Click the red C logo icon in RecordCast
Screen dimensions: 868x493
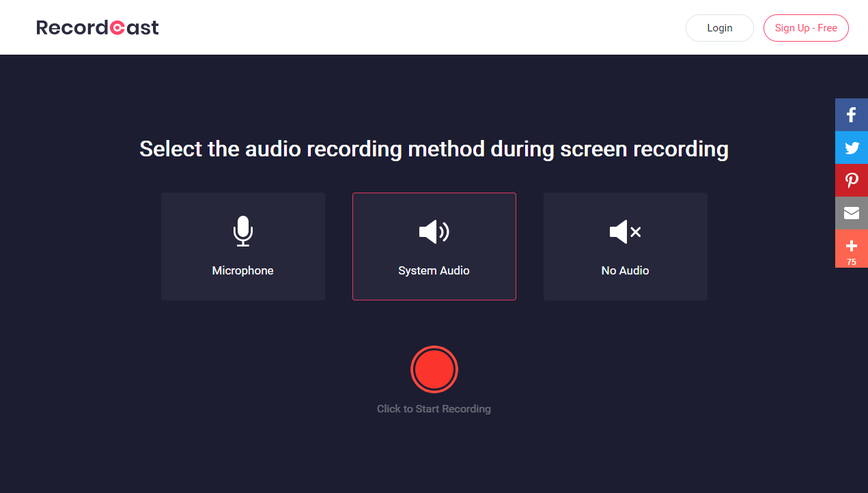(117, 27)
